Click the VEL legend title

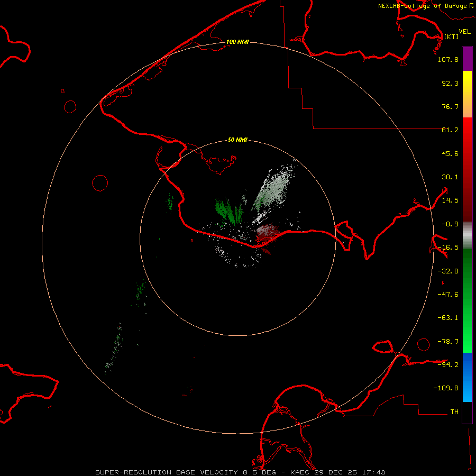pyautogui.click(x=465, y=32)
